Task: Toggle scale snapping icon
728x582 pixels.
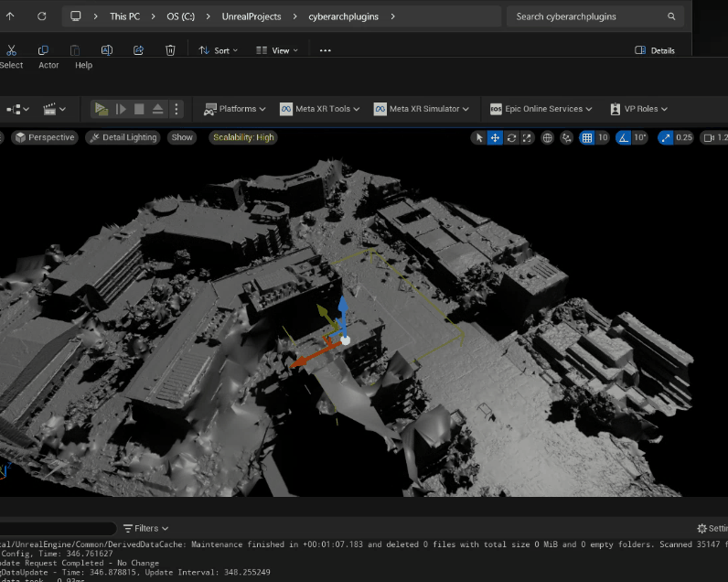Action: pyautogui.click(x=664, y=137)
